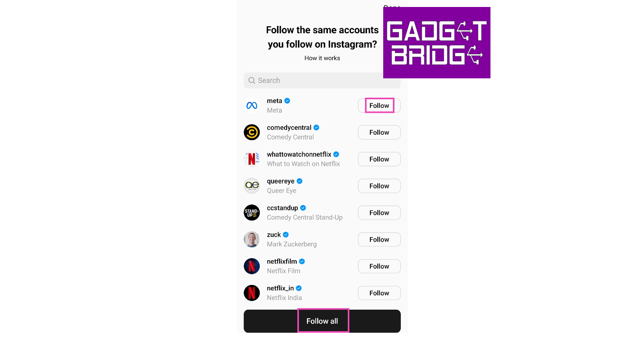Viewport: 644px width, 337px height.
Task: Tap the Follow all button
Action: [322, 321]
